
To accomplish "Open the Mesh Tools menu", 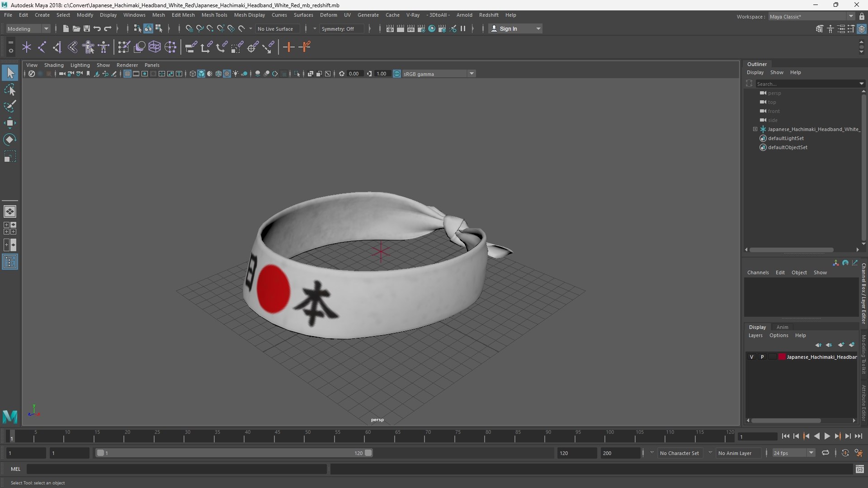I will click(x=214, y=15).
